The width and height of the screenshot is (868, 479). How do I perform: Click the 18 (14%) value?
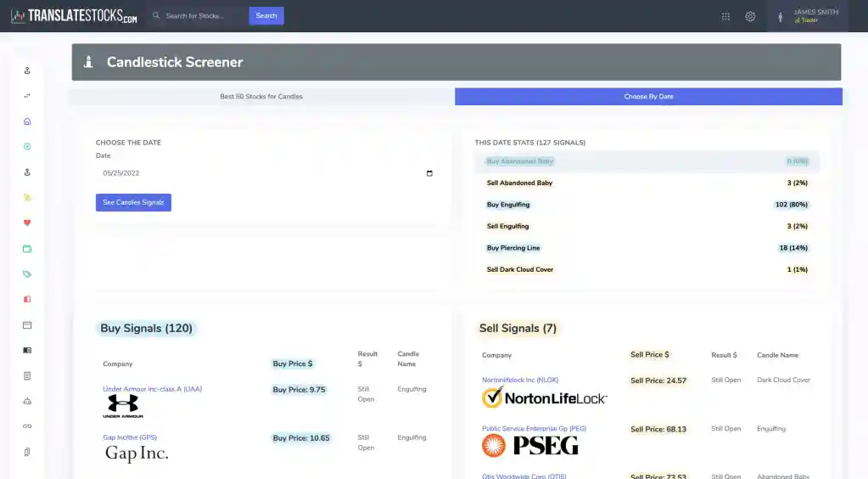[x=793, y=248]
